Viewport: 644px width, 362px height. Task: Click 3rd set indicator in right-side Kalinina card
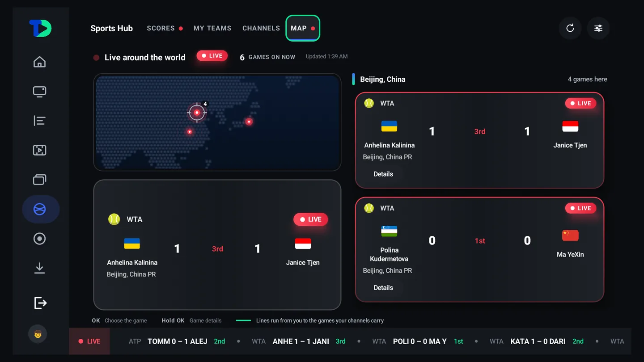pos(479,131)
